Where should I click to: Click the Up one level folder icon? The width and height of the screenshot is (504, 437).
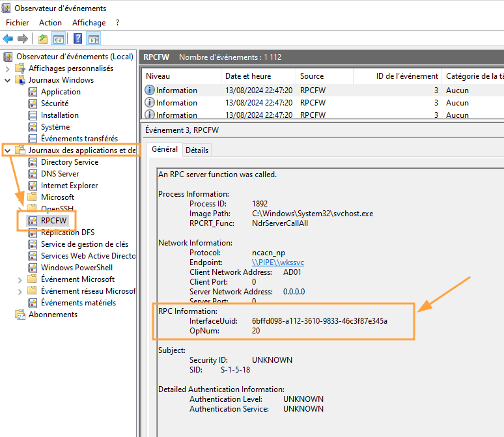click(x=43, y=38)
